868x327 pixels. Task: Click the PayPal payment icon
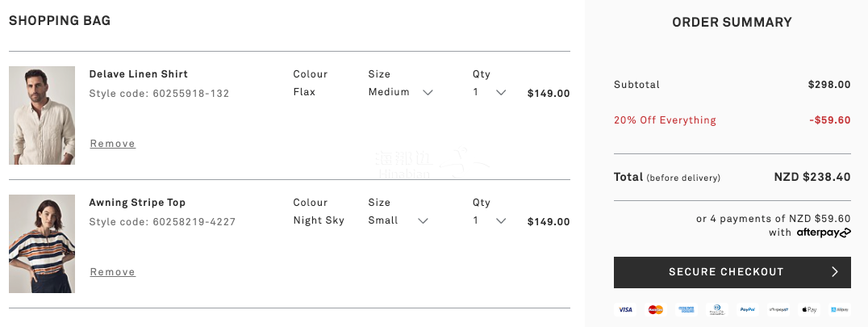(747, 310)
